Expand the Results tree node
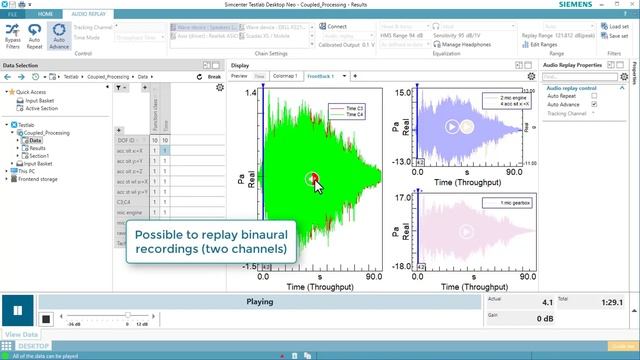640x360 pixels. pos(18,148)
